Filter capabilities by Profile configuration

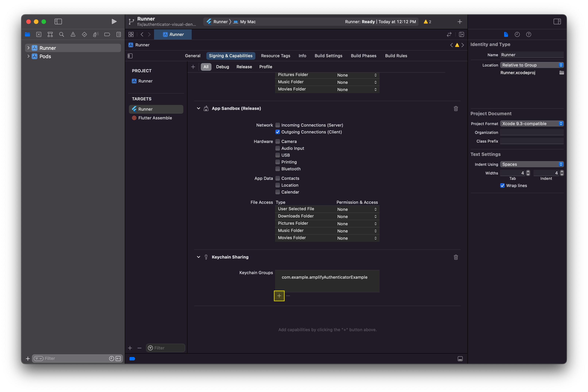tap(266, 67)
